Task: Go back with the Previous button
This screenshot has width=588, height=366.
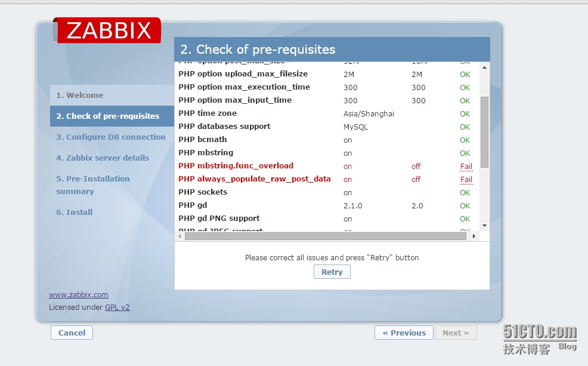Action: point(404,333)
